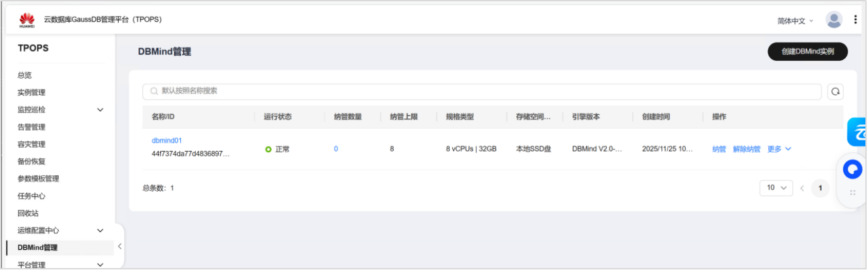Open the user avatar profile menu
868x270 pixels.
(x=834, y=20)
